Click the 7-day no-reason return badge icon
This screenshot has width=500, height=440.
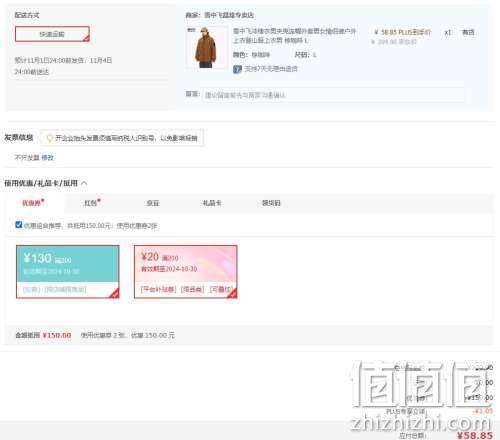click(237, 69)
